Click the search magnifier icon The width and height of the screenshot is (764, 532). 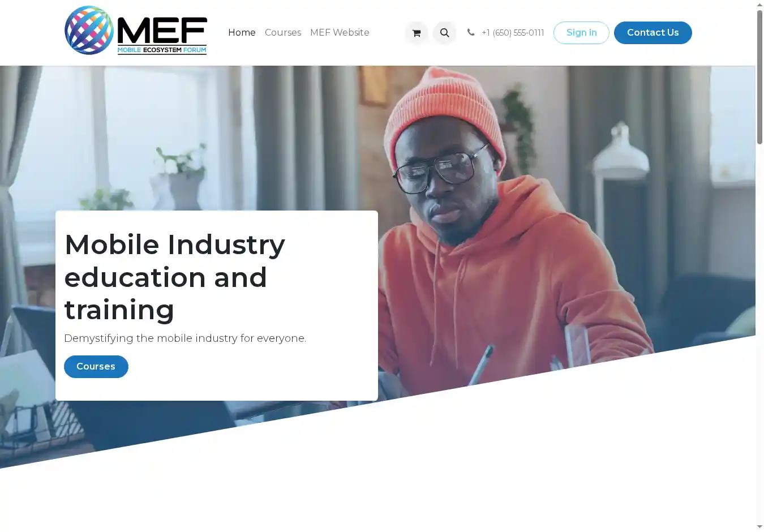pyautogui.click(x=445, y=33)
